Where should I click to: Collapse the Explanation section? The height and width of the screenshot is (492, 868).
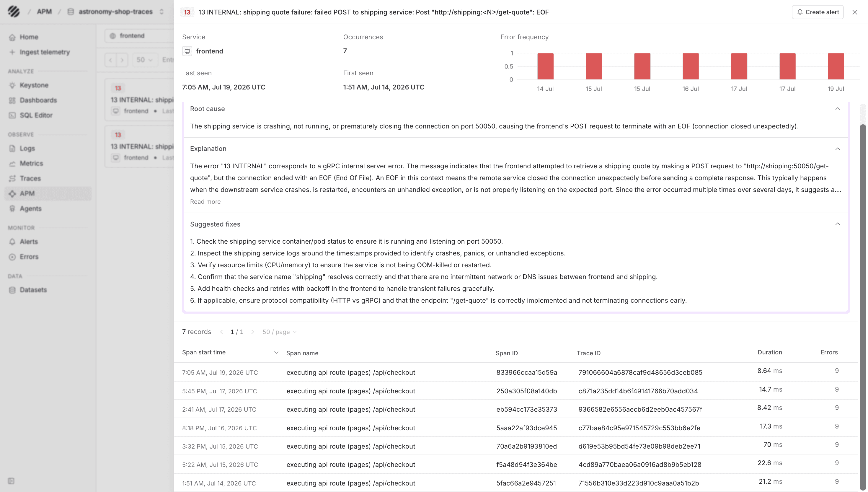pos(838,149)
